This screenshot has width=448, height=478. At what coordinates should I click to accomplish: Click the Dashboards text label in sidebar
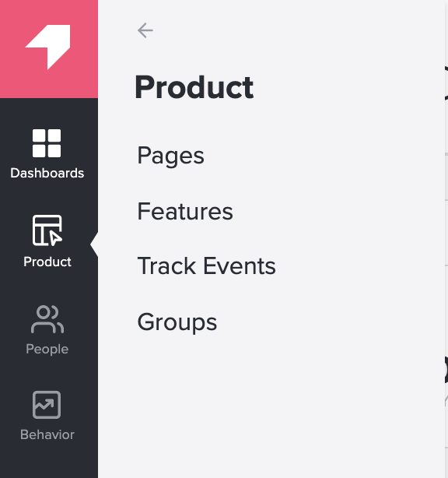pyautogui.click(x=47, y=173)
